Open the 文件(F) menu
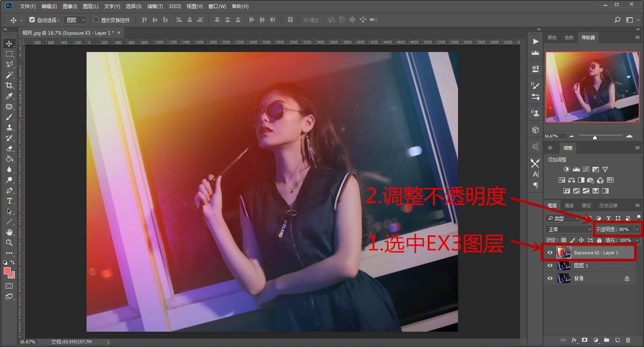This screenshot has width=644, height=347. coord(28,6)
